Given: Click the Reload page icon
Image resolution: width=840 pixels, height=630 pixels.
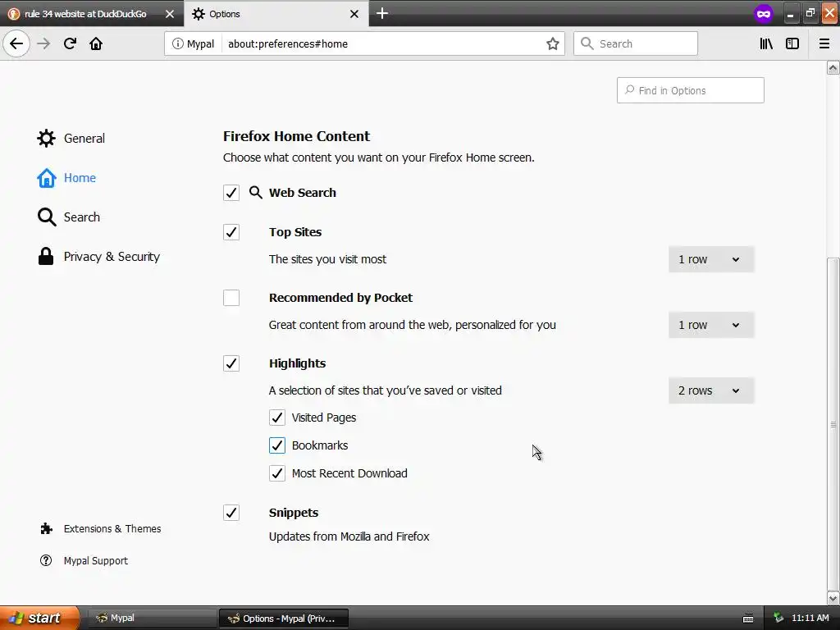Looking at the screenshot, I should (x=70, y=43).
